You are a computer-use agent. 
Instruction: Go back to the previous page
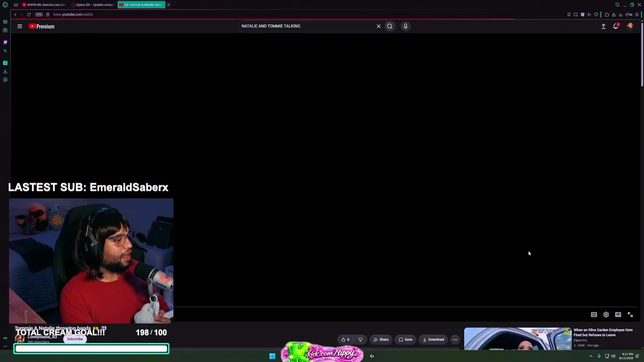(x=15, y=15)
